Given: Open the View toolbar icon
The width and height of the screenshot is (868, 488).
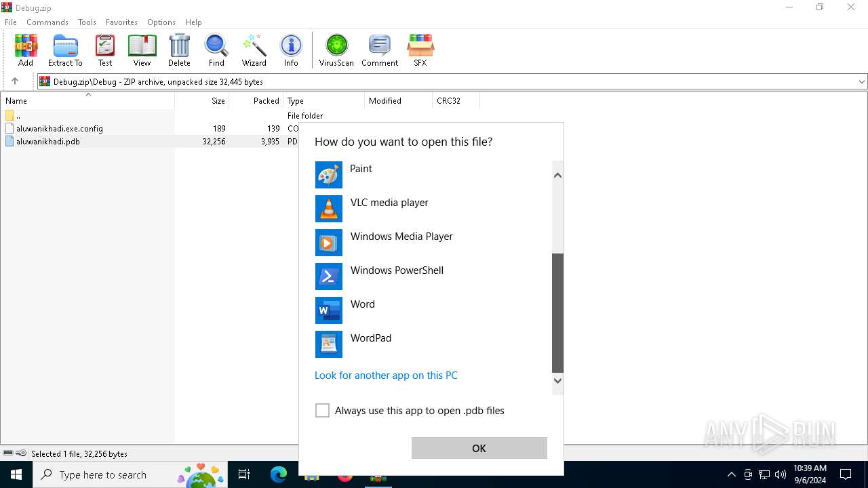Looking at the screenshot, I should pos(142,51).
